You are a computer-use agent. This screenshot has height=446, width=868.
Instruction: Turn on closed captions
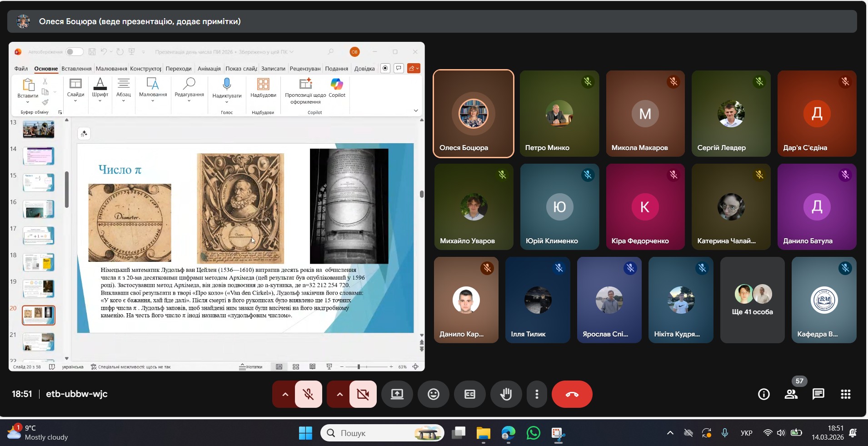pyautogui.click(x=470, y=394)
